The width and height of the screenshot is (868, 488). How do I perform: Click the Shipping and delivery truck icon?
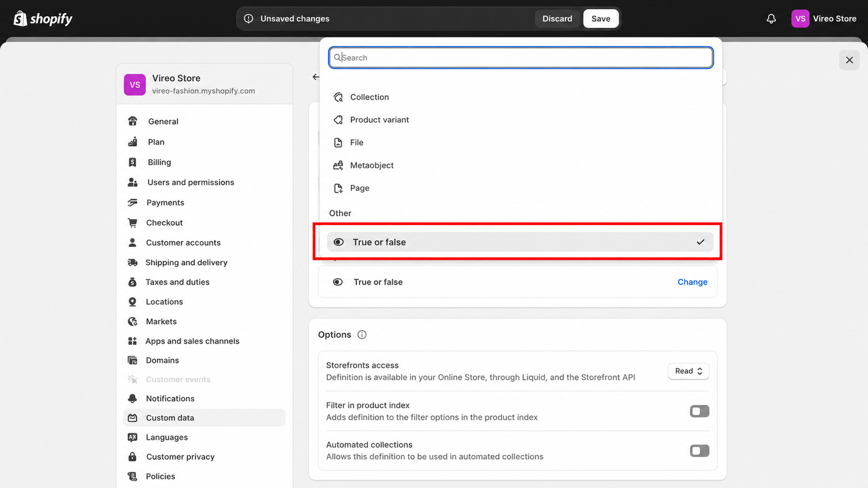click(x=132, y=262)
